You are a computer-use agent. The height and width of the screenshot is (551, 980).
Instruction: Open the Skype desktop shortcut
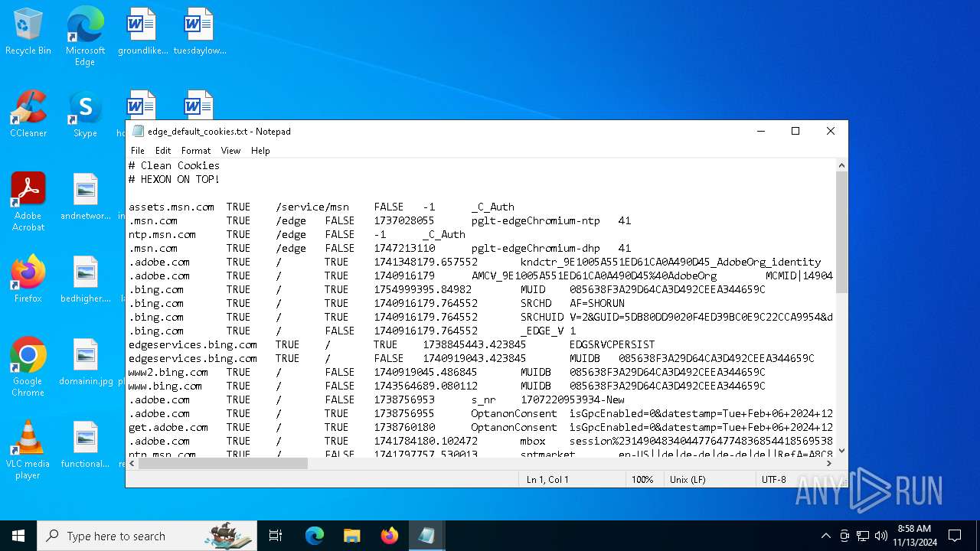coord(85,115)
